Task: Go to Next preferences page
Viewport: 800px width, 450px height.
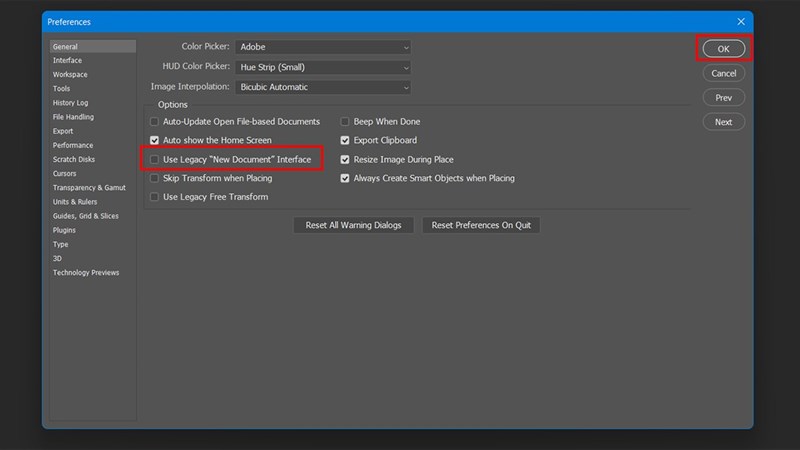Action: point(723,122)
